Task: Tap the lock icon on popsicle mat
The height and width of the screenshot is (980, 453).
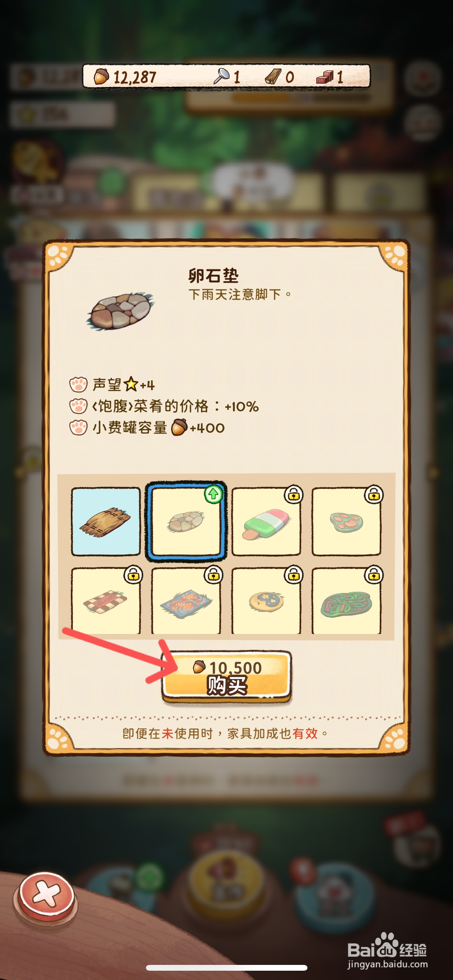Action: (294, 494)
